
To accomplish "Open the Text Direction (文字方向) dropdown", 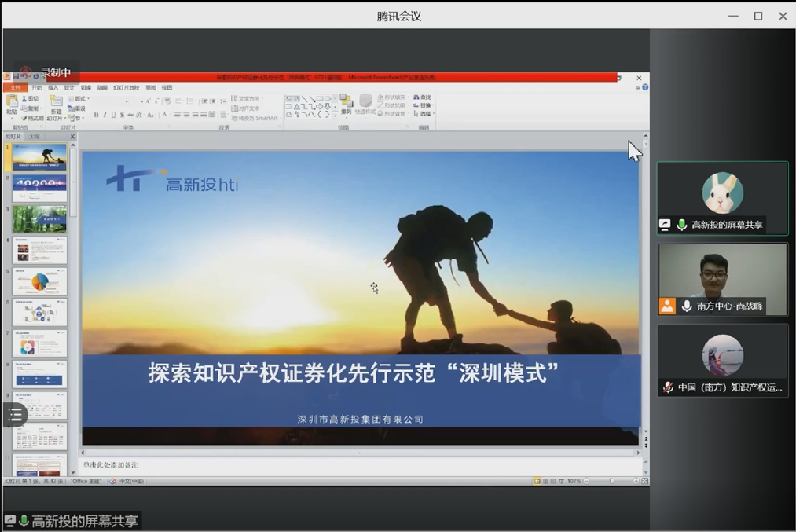I will point(247,98).
